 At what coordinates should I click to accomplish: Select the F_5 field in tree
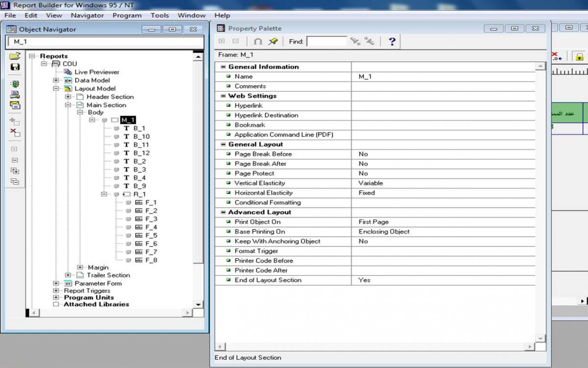(x=151, y=235)
